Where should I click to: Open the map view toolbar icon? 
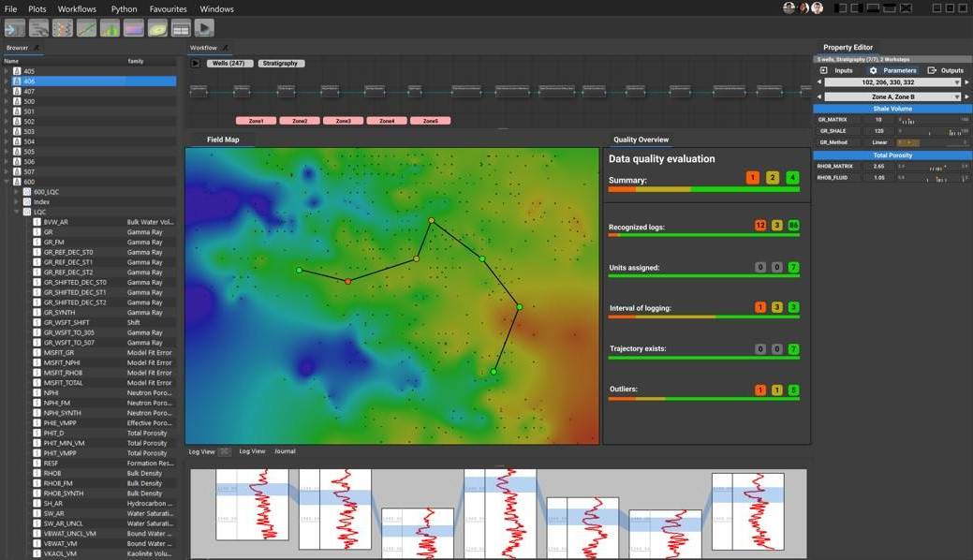click(x=157, y=29)
